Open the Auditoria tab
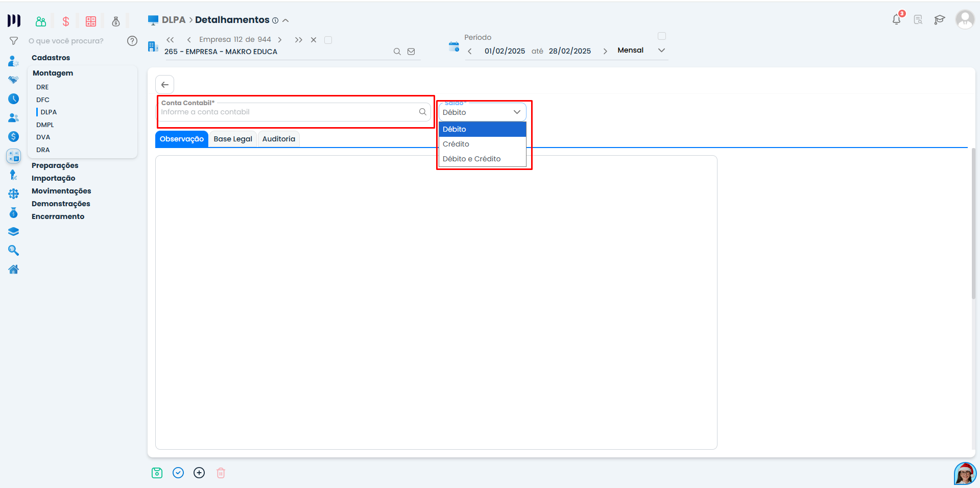The height and width of the screenshot is (488, 980). pyautogui.click(x=278, y=139)
